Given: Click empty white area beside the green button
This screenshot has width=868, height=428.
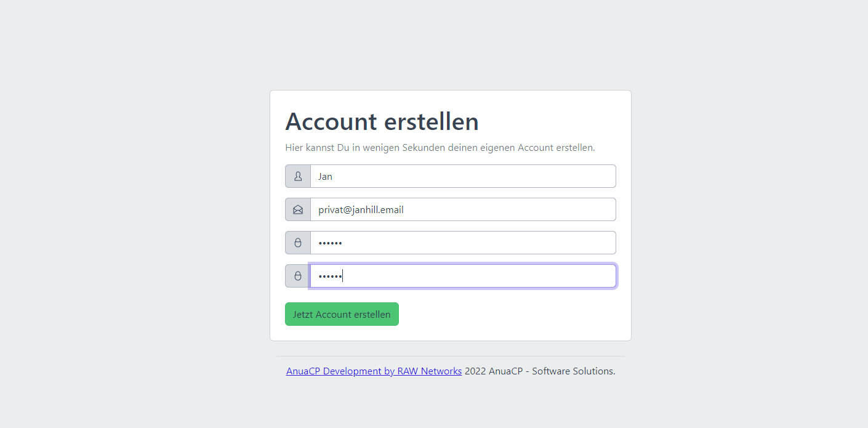Looking at the screenshot, I should coord(511,314).
